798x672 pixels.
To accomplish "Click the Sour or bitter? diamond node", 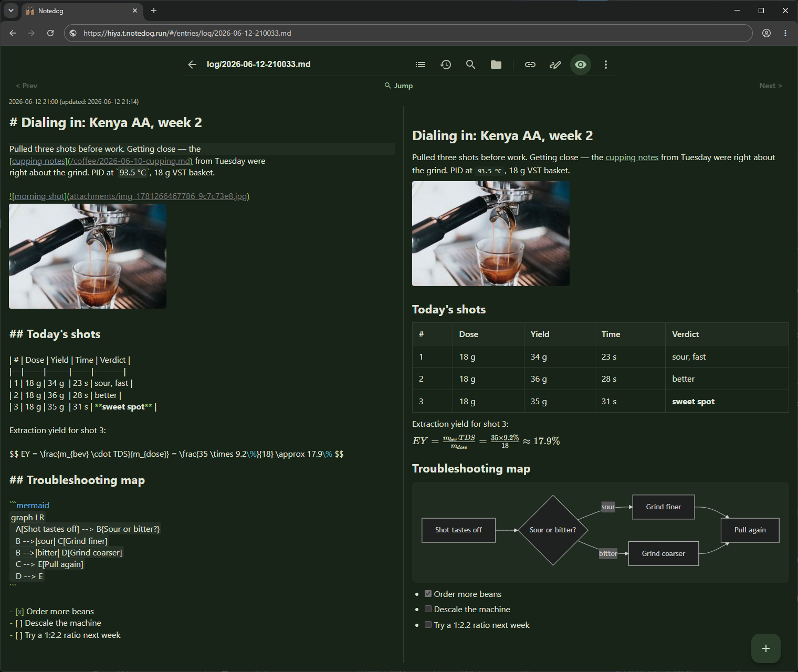I will click(553, 530).
